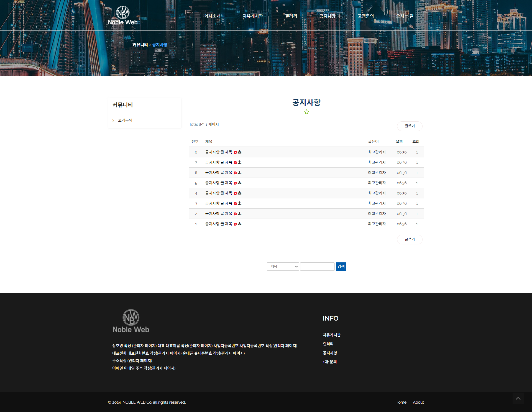Open post 4 공지사항 글 제목
Viewport: 532px width, 412px height.
pyautogui.click(x=219, y=193)
